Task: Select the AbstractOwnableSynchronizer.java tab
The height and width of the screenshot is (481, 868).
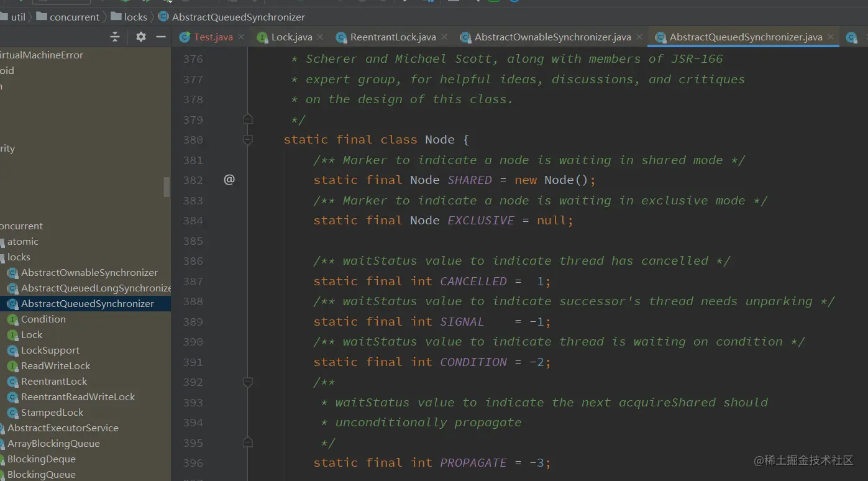Action: [x=552, y=37]
